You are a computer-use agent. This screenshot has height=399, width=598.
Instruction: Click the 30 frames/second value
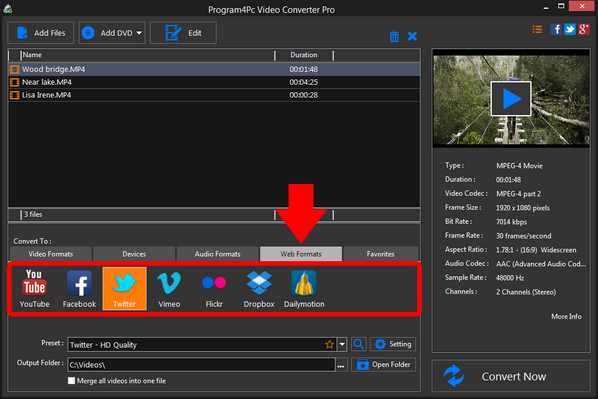click(x=524, y=236)
